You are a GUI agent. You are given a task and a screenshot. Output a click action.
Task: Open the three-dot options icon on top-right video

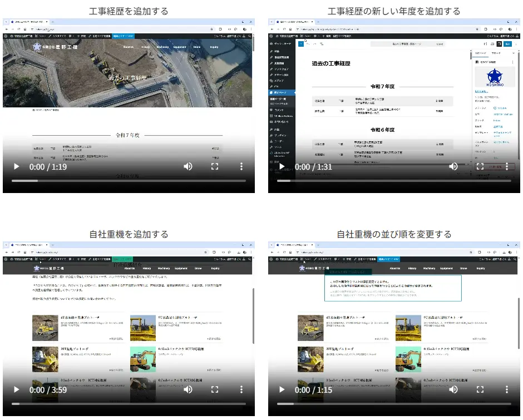click(x=506, y=166)
